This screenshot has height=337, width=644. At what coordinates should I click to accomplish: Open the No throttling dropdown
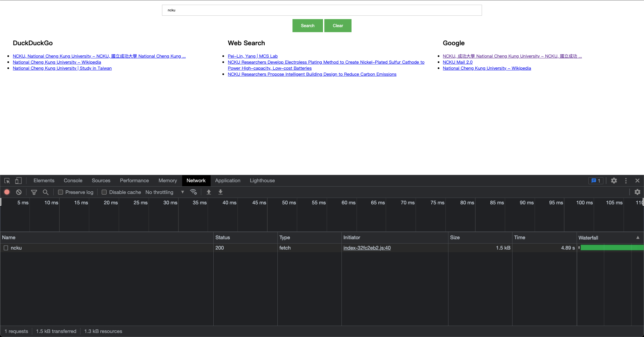(165, 192)
